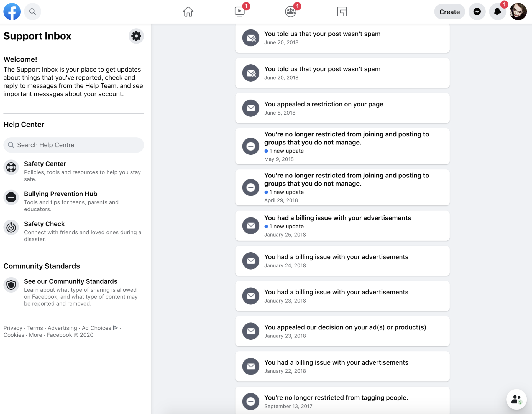The height and width of the screenshot is (414, 532).
Task: Open Messenger from the header
Action: (x=477, y=12)
